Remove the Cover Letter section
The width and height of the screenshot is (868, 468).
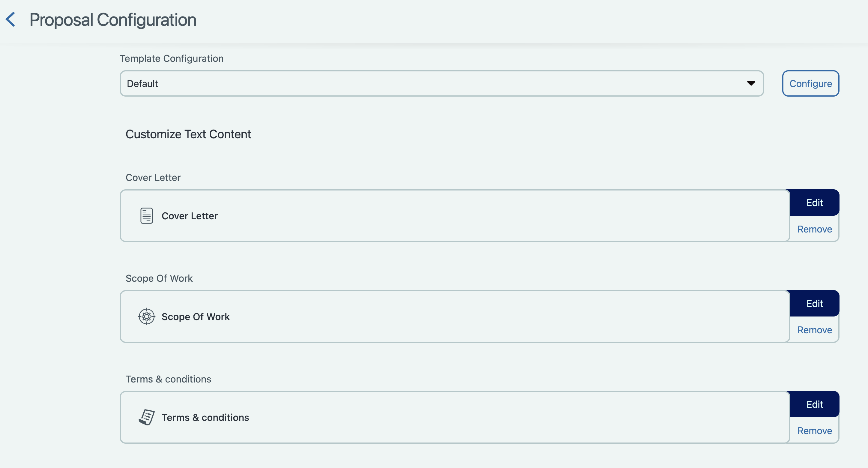pos(814,229)
